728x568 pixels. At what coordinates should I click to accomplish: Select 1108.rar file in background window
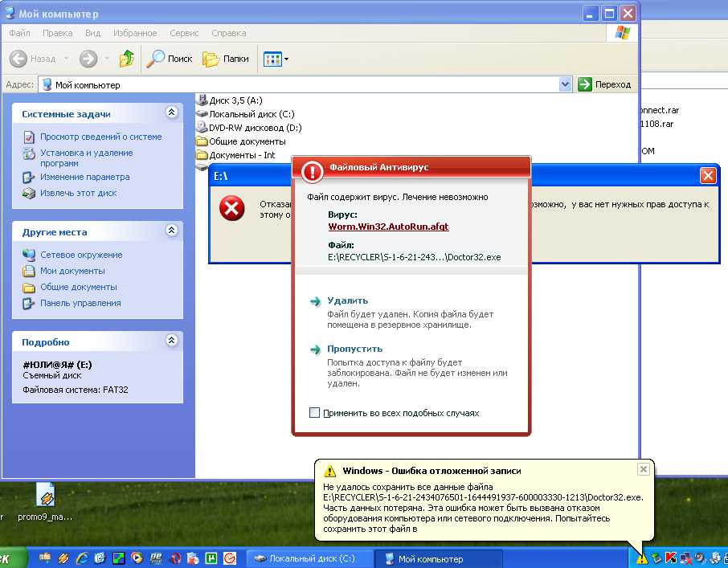(657, 124)
